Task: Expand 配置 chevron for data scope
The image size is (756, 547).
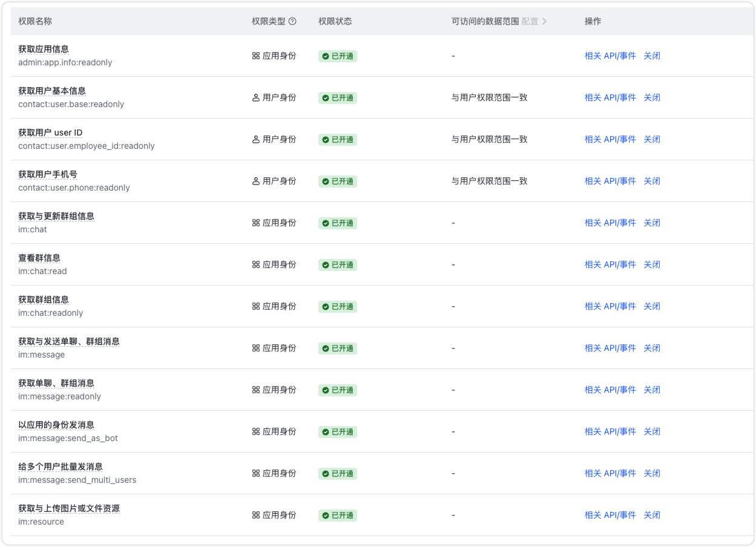Action: [x=544, y=21]
